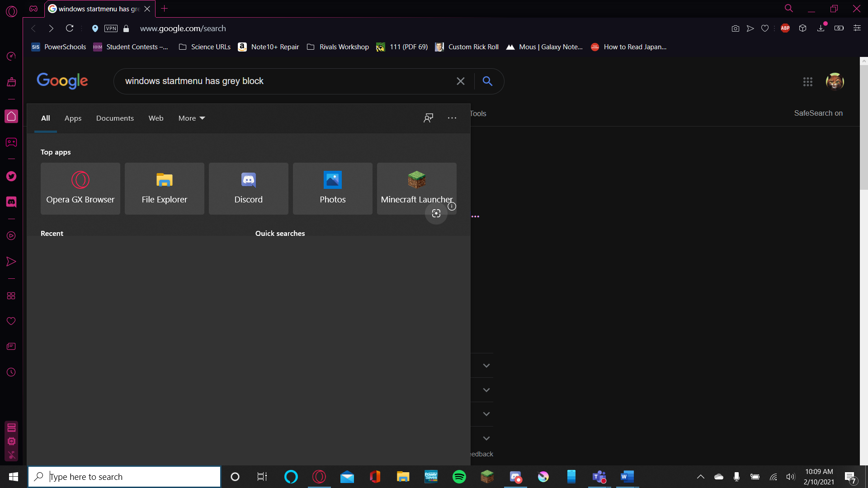This screenshot has width=868, height=488.
Task: Take a snapshot with the camera icon
Action: click(736, 28)
